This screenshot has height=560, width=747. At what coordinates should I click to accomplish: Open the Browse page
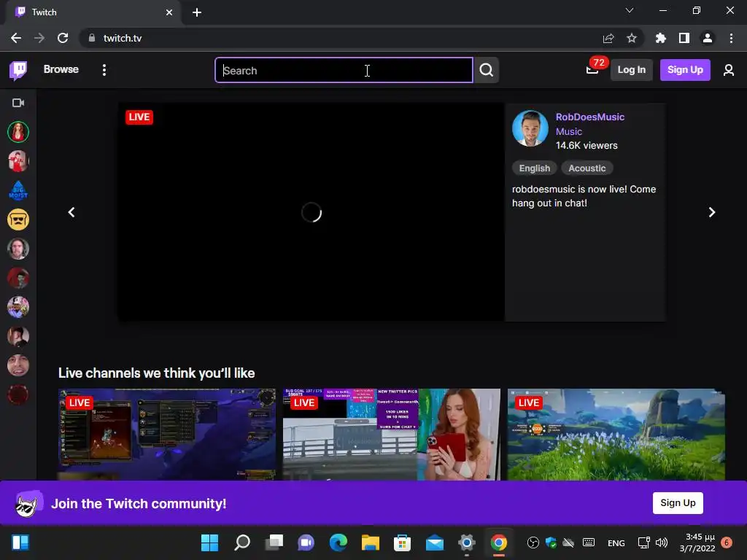click(x=61, y=69)
